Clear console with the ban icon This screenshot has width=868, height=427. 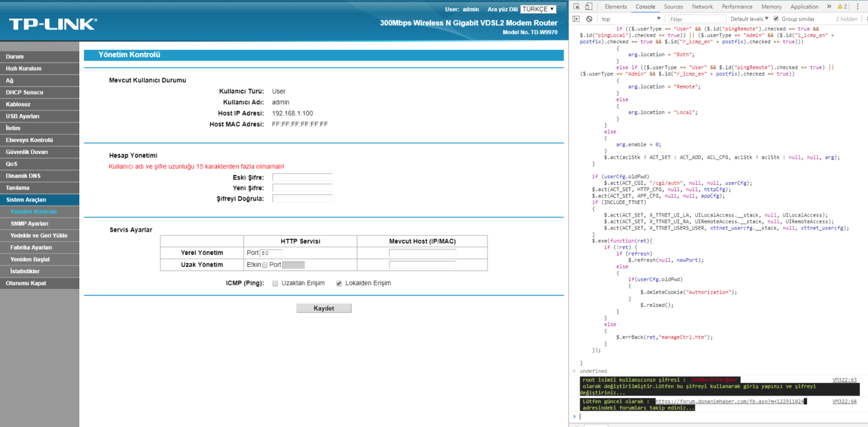(589, 19)
